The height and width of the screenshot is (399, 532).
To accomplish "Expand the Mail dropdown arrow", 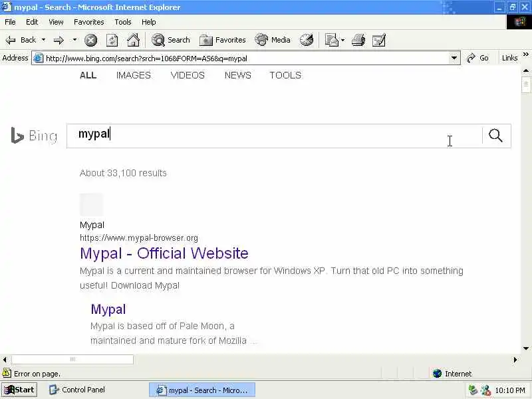I will (x=342, y=40).
